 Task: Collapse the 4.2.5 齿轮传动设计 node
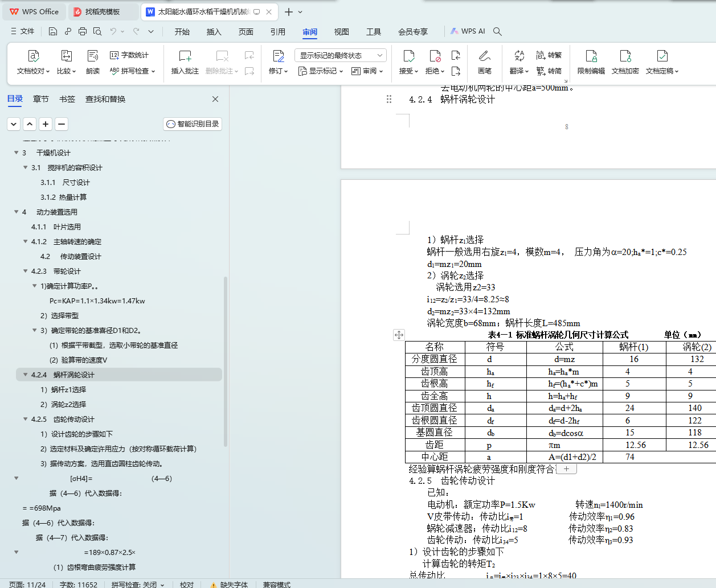pos(26,419)
